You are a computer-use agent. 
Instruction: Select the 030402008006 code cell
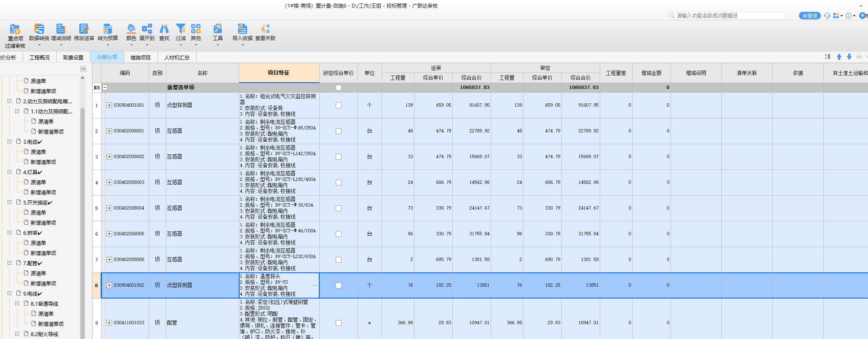pos(128,260)
